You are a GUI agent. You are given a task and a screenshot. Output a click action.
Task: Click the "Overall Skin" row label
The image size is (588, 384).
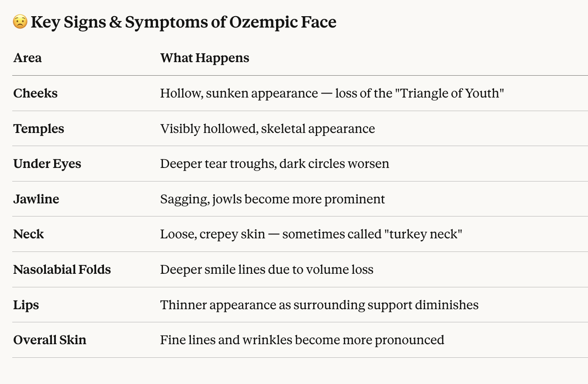pos(50,340)
